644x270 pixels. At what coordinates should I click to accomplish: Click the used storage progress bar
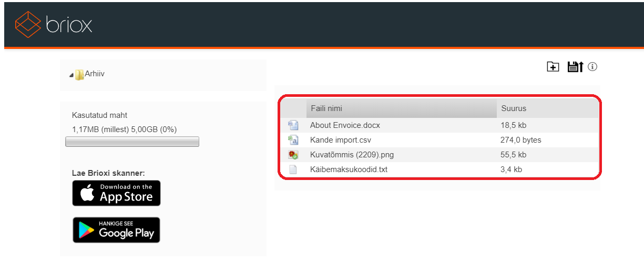[x=132, y=142]
